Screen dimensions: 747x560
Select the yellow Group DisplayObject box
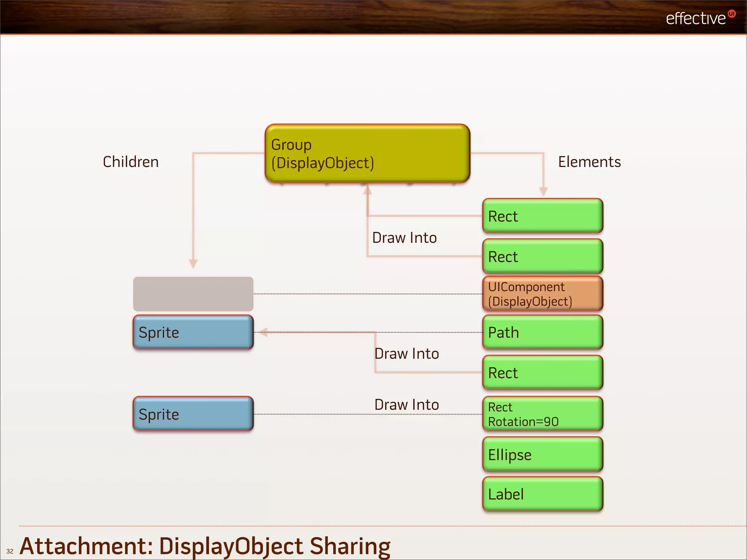[367, 153]
